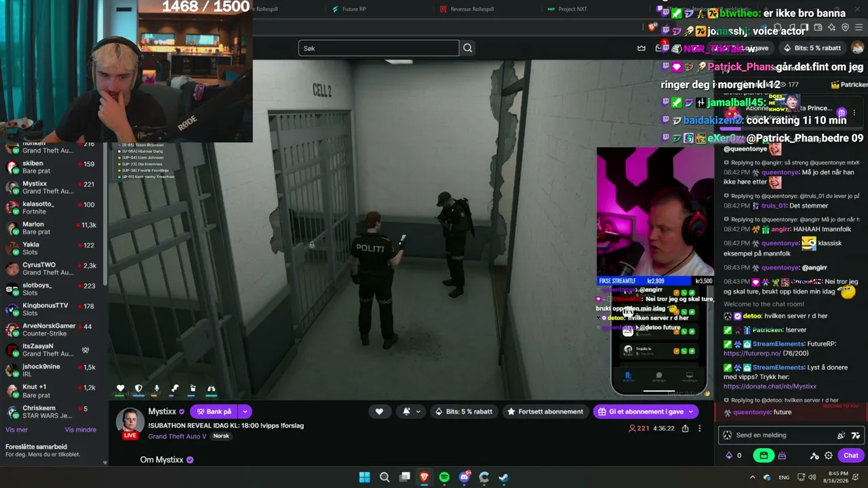Click the Bank på button
Viewport: 868px width, 488px height.
pyautogui.click(x=214, y=411)
